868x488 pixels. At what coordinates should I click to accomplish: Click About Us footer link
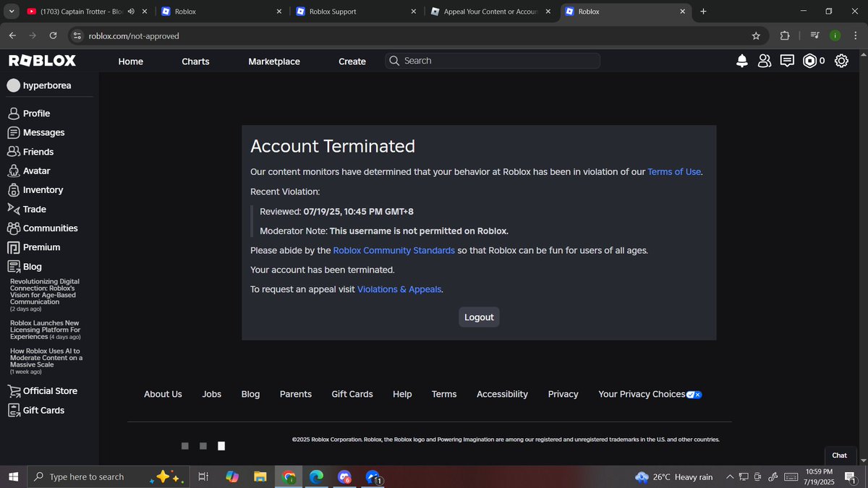point(163,394)
